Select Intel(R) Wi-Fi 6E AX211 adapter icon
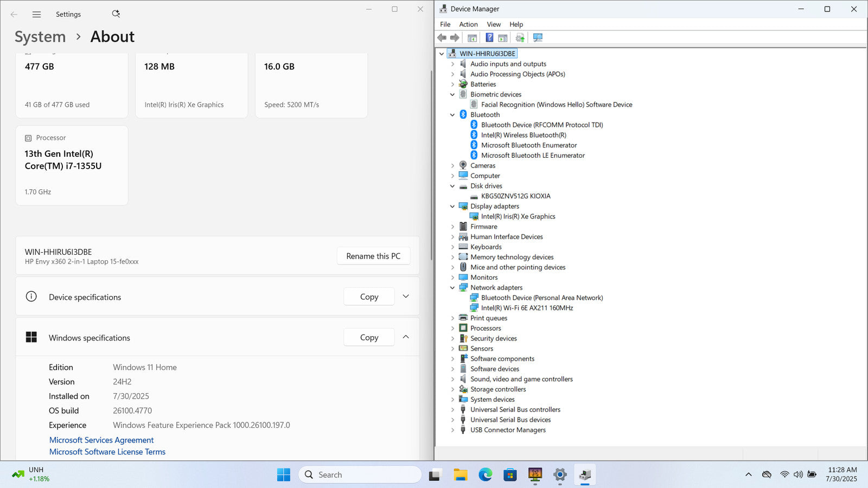This screenshot has width=868, height=488. coord(474,308)
